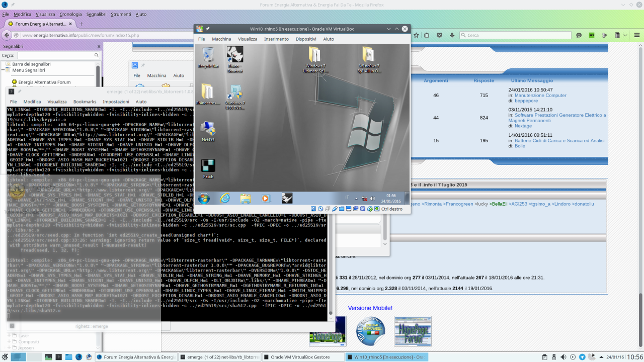This screenshot has width=644, height=362.
Task: Click the Windows Start orb in the VM
Action: (x=204, y=198)
